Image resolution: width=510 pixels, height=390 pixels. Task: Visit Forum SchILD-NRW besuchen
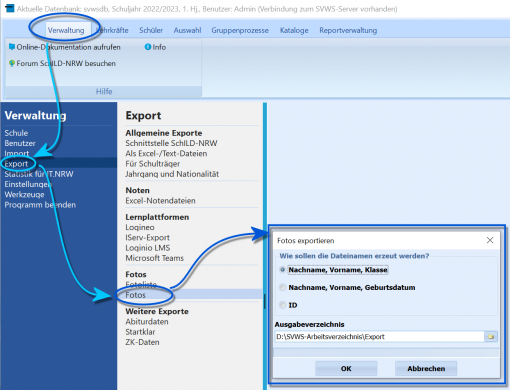click(x=66, y=63)
